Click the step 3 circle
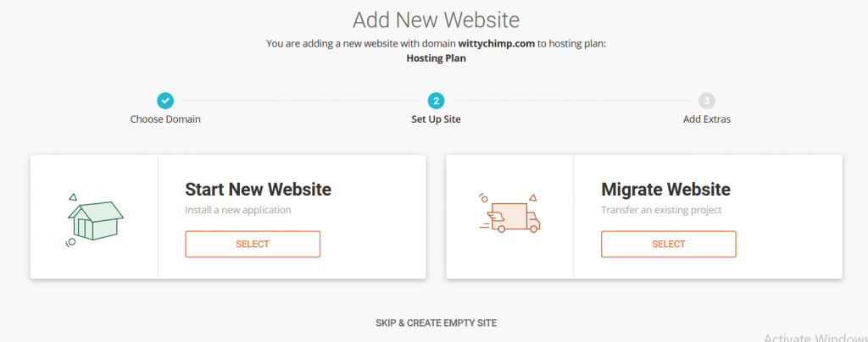The width and height of the screenshot is (868, 342). [707, 101]
